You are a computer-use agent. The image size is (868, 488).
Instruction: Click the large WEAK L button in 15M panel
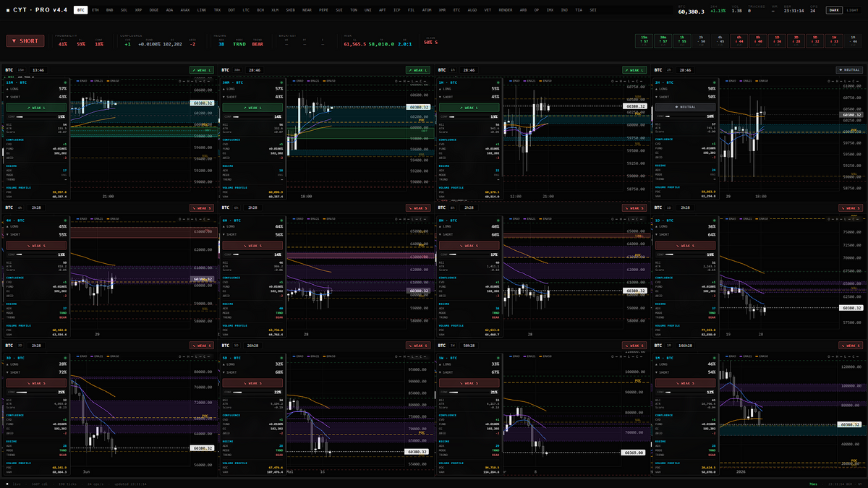[36, 107]
